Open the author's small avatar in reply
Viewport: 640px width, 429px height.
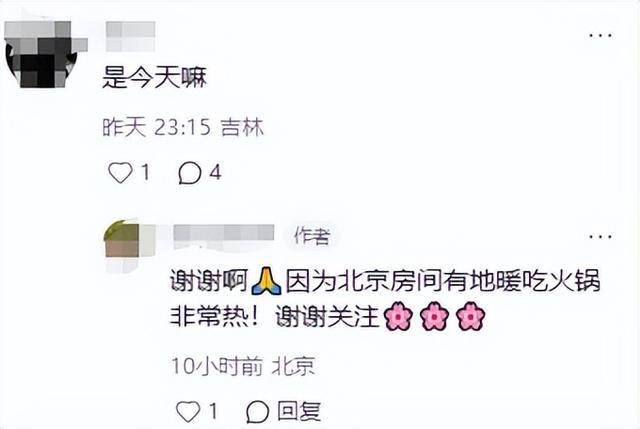[x=122, y=239]
